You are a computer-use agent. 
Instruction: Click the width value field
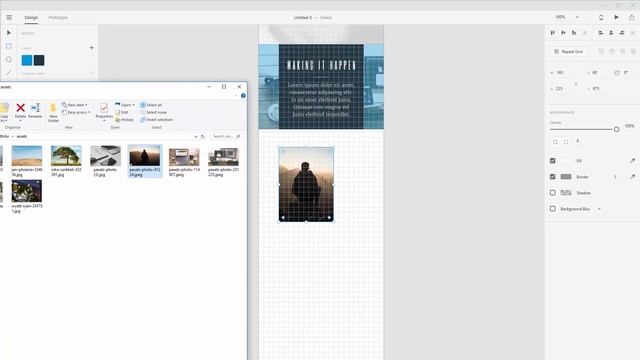(x=560, y=73)
